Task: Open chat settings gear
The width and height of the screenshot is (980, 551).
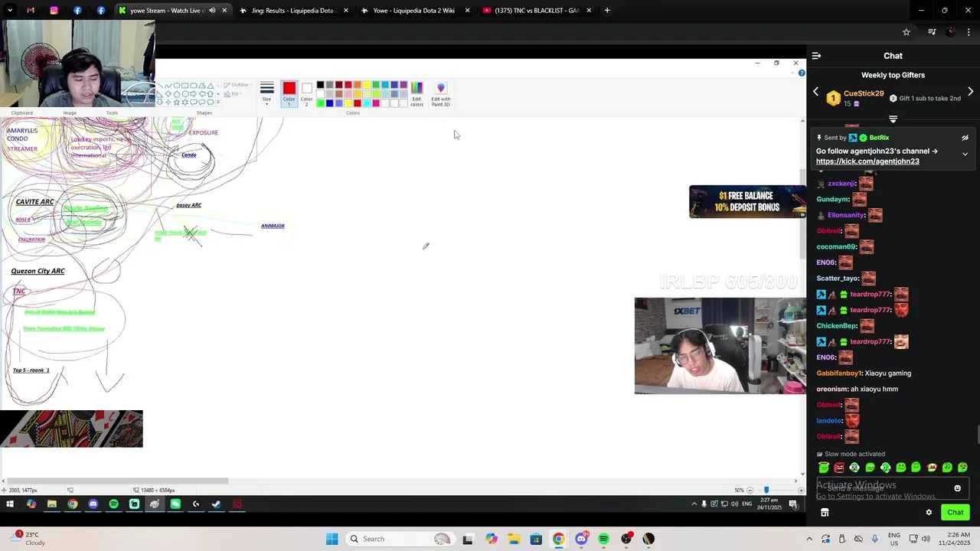Action: coord(929,513)
